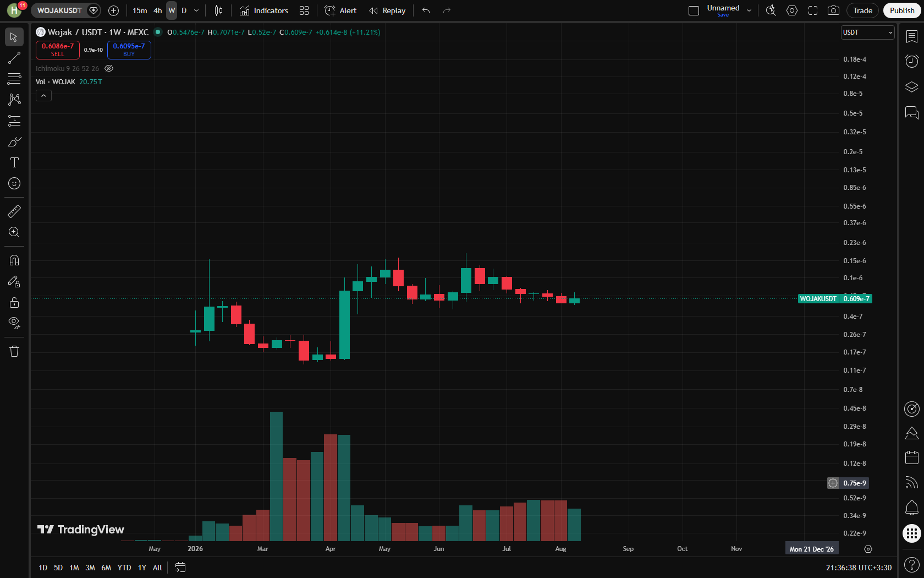Open the Indicators dialog
The image size is (924, 578).
[x=264, y=10]
